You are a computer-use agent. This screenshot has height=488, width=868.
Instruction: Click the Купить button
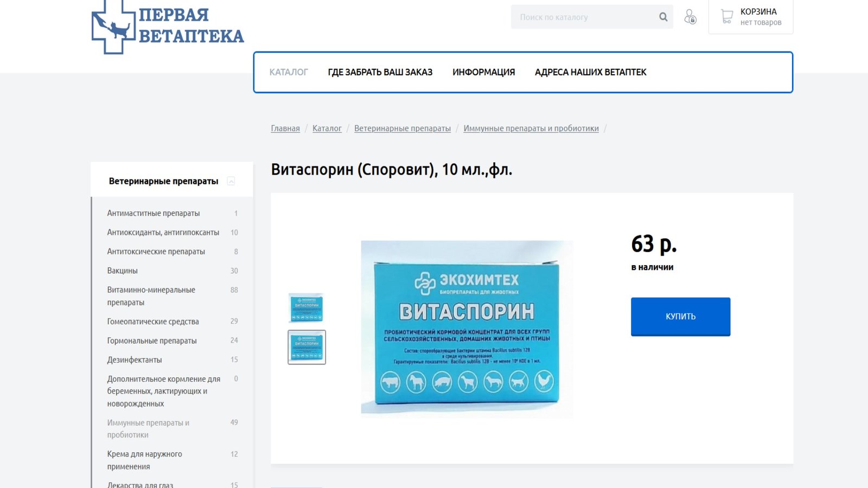(680, 317)
